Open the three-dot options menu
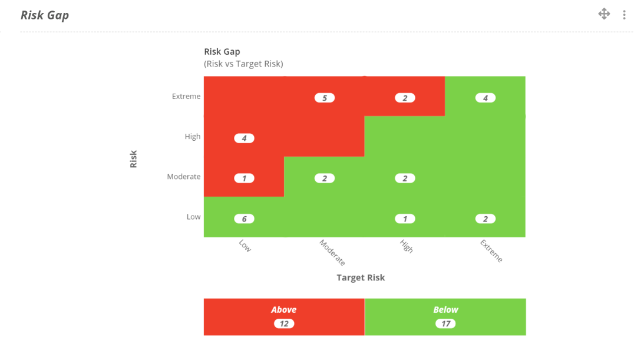644x347 pixels. click(624, 14)
